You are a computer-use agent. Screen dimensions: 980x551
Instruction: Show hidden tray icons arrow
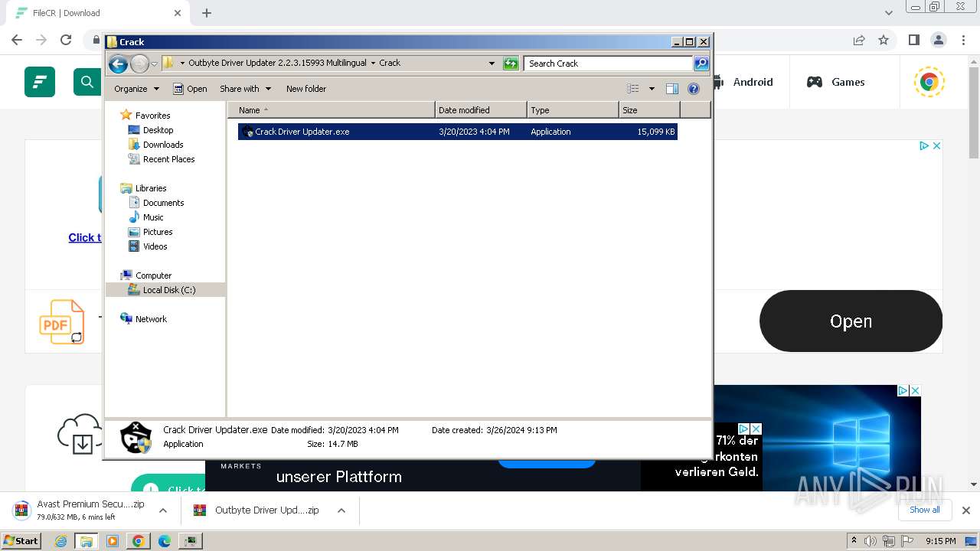854,541
